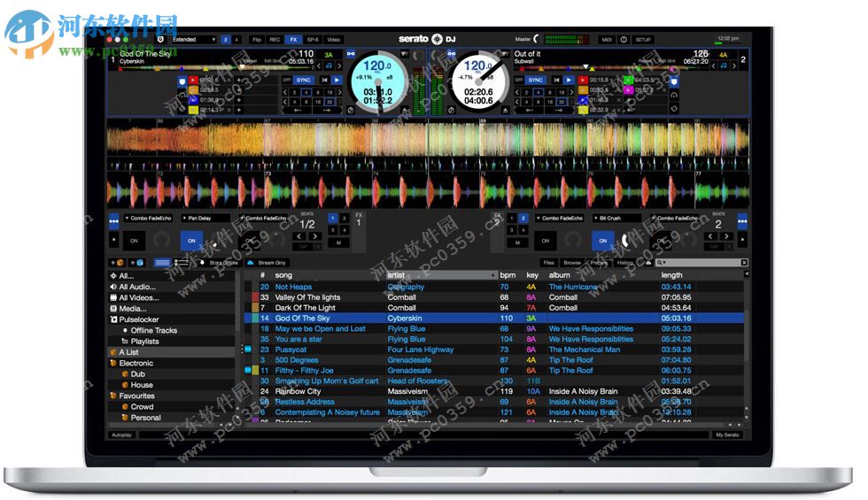Viewport: 868px width, 500px height.
Task: Open the Pan Delay effect dropdown
Action: 205,219
